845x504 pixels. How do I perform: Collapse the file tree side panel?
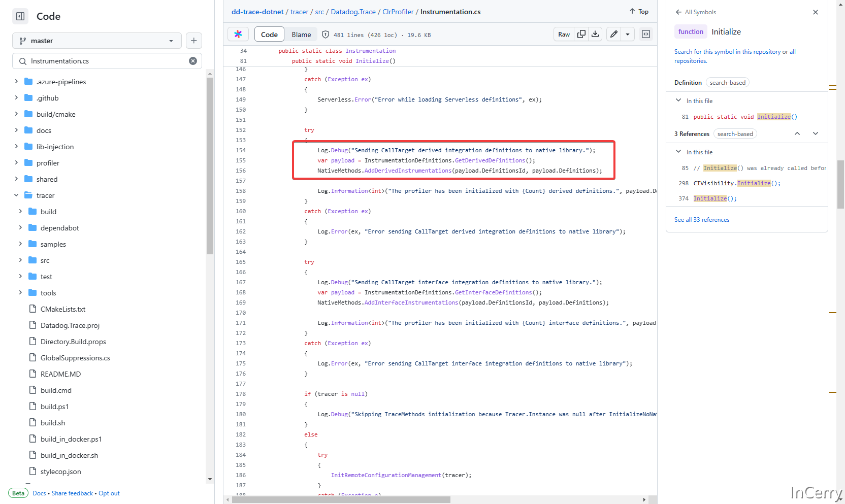(x=20, y=16)
